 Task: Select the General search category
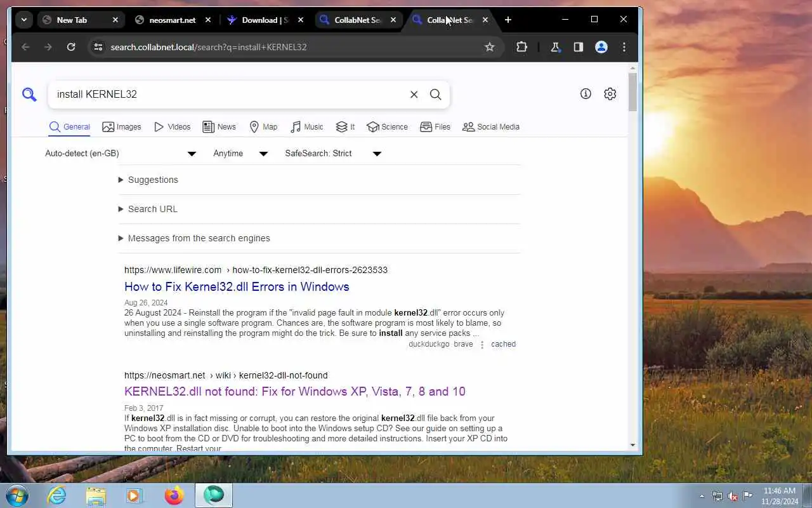click(x=70, y=127)
